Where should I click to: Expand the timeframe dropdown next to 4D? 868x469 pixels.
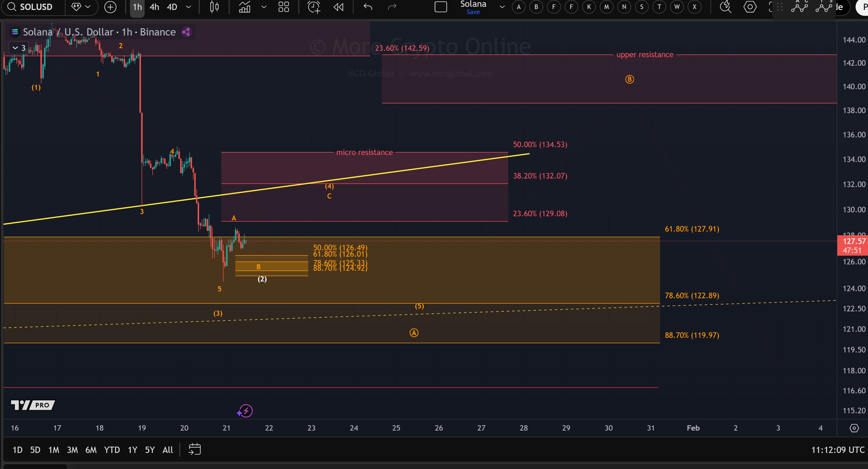188,7
